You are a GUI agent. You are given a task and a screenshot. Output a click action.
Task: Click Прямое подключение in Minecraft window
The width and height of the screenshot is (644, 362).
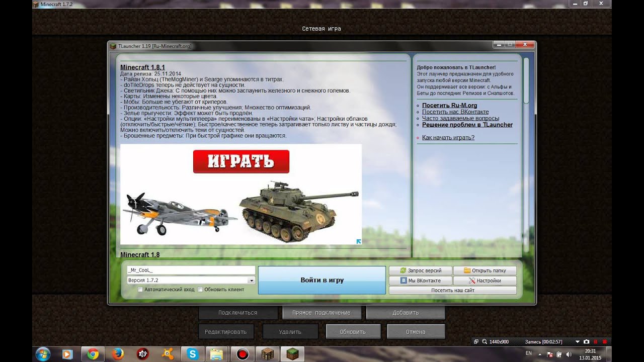tap(322, 313)
